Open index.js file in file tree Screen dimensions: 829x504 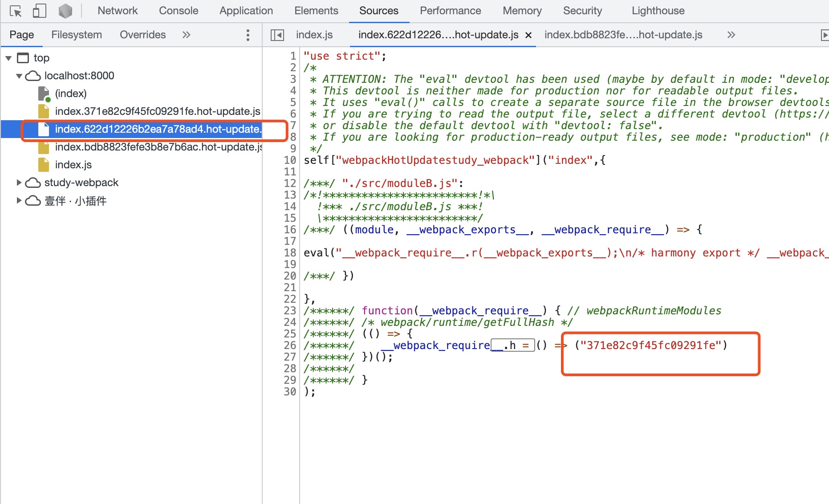pos(73,165)
